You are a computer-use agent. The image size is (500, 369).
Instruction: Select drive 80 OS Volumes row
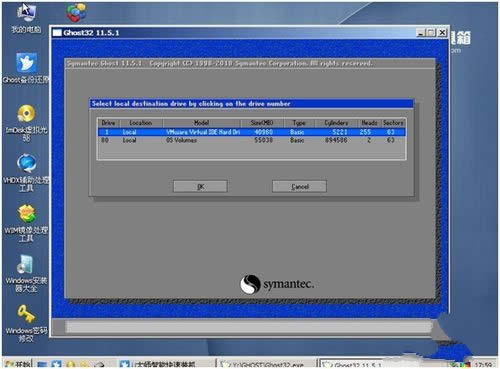252,140
